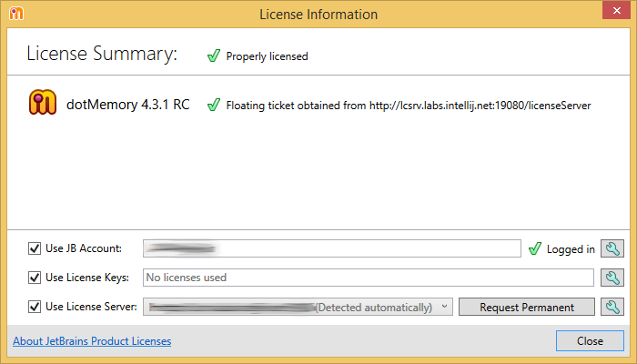Uncheck the Use License Server checkbox
This screenshot has height=364, width=637.
tap(35, 307)
